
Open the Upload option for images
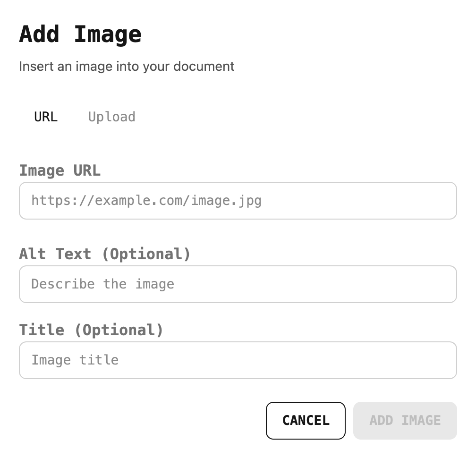point(111,117)
